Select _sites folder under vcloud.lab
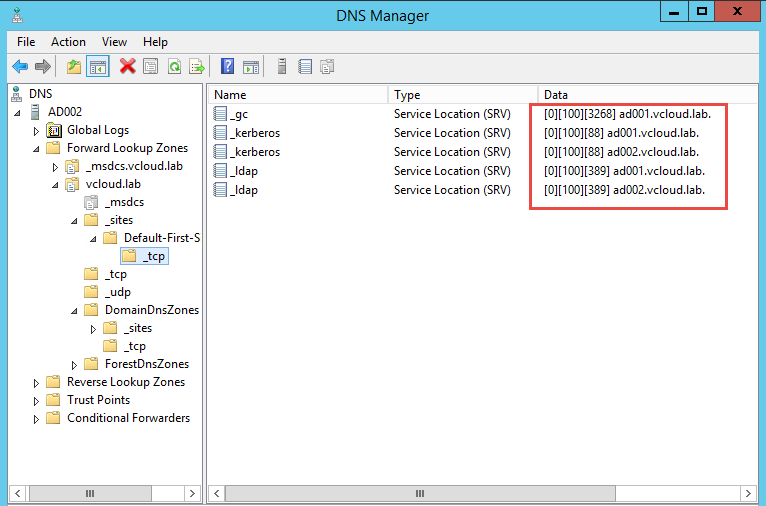Viewport: 766px width, 506px height. click(x=119, y=220)
